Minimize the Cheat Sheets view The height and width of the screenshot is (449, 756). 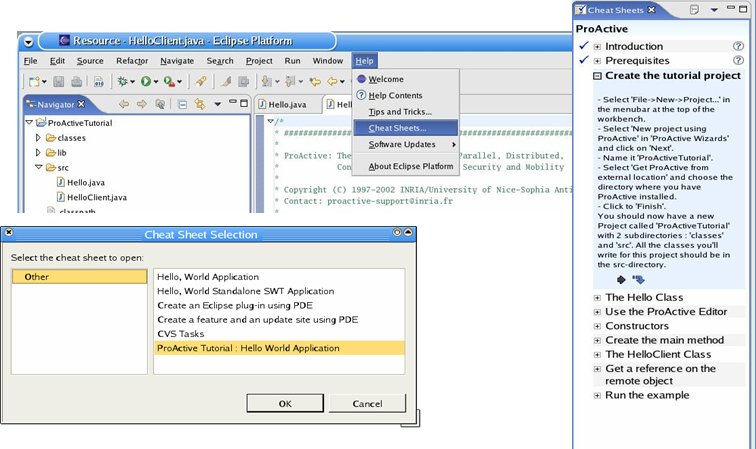(731, 8)
